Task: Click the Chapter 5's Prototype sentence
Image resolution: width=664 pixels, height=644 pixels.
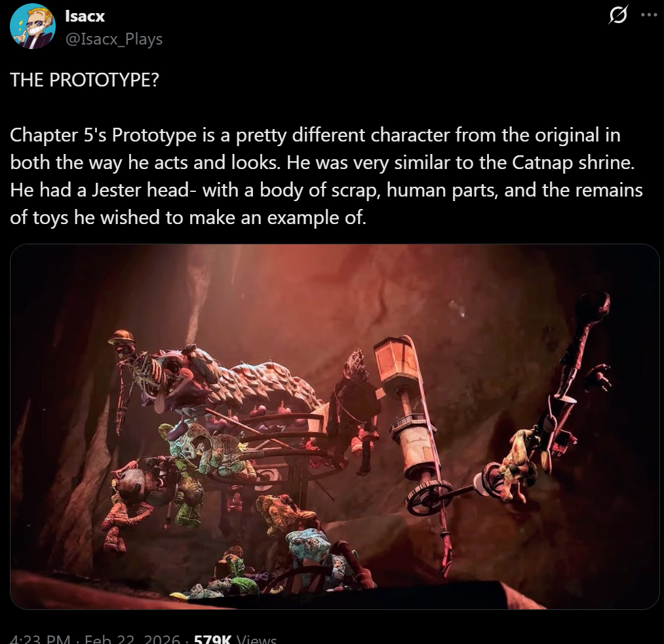Action: click(315, 135)
